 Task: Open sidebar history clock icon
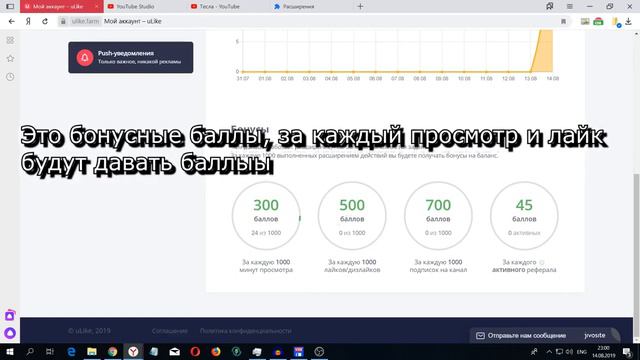[10, 77]
